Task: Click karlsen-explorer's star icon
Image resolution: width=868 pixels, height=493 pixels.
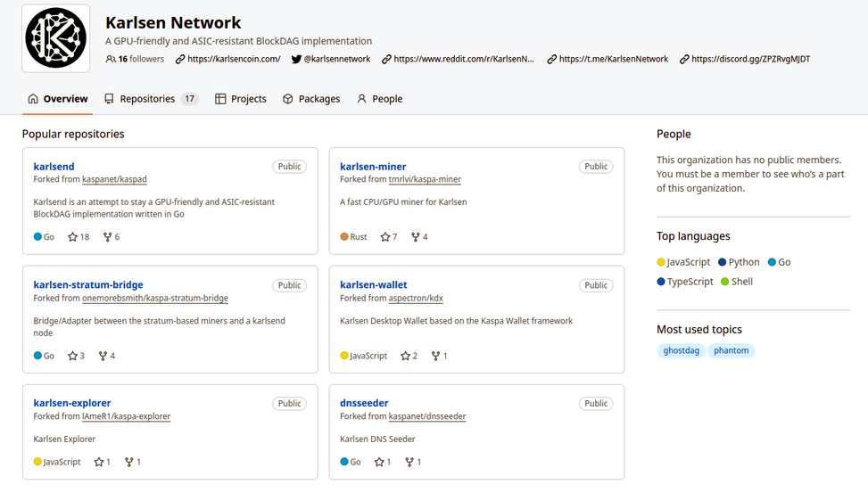Action: 98,462
